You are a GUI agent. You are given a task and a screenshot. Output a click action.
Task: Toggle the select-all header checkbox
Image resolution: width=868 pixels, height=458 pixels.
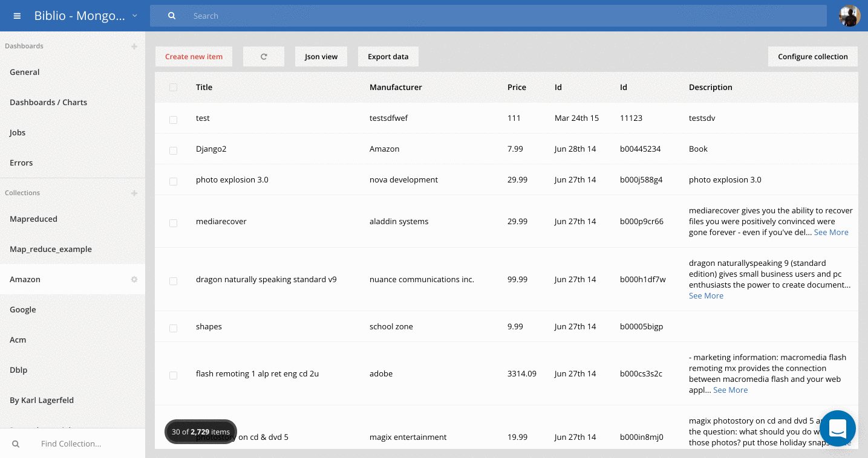(174, 88)
